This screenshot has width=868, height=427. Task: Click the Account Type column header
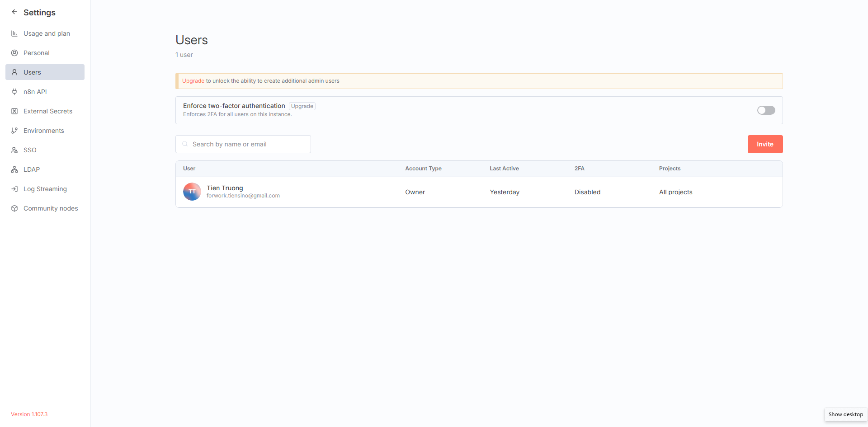pos(423,169)
